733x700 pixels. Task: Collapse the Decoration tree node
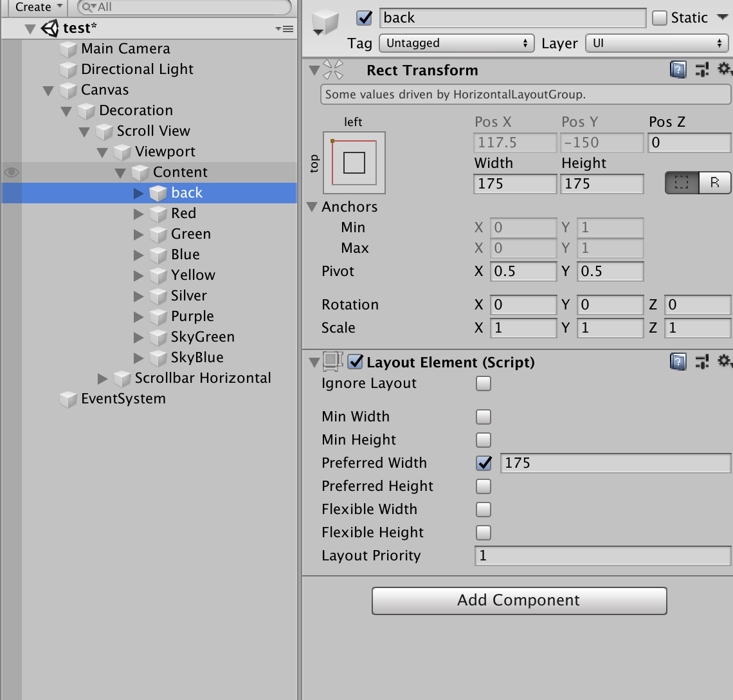[x=66, y=111]
